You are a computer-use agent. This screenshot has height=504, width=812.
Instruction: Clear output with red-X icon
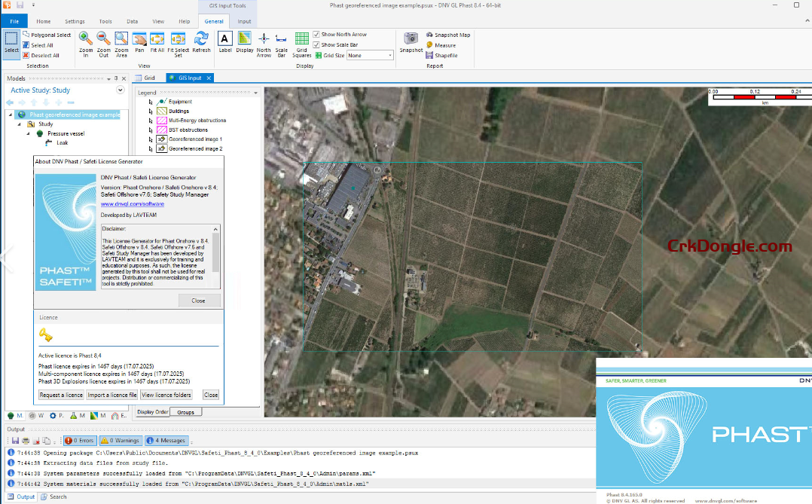point(36,441)
